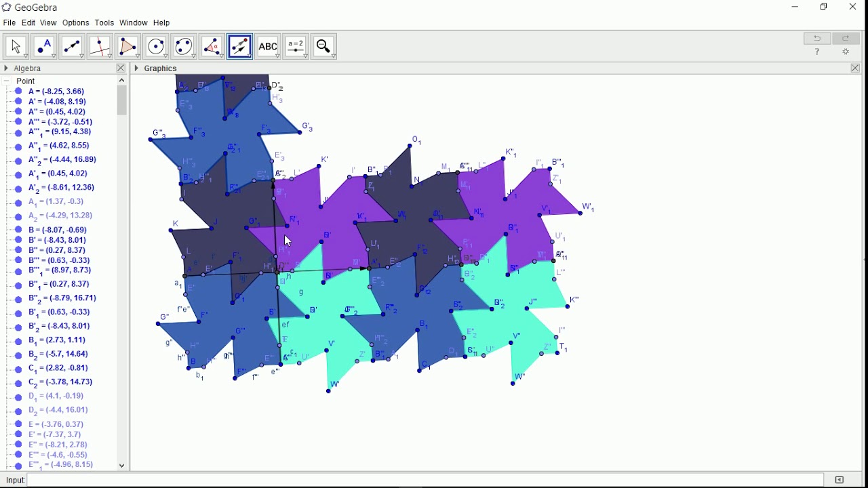The height and width of the screenshot is (488, 868).
Task: Toggle visibility of point C₁ = (2.82, -0.81)
Action: 19,369
